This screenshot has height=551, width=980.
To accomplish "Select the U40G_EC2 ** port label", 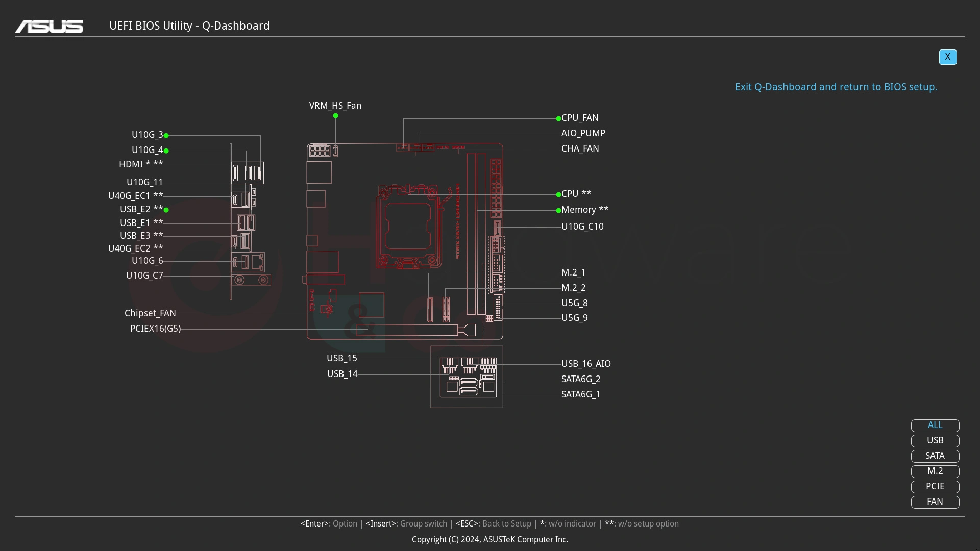I will tap(136, 248).
